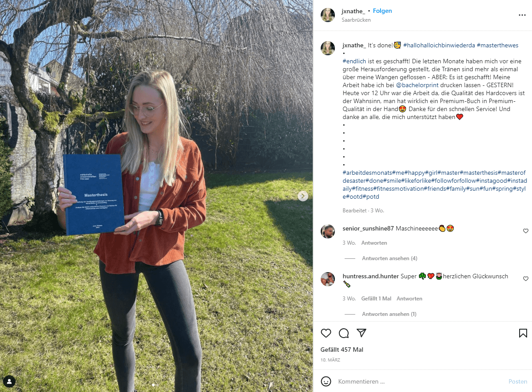Go to next photo arrow

click(303, 196)
